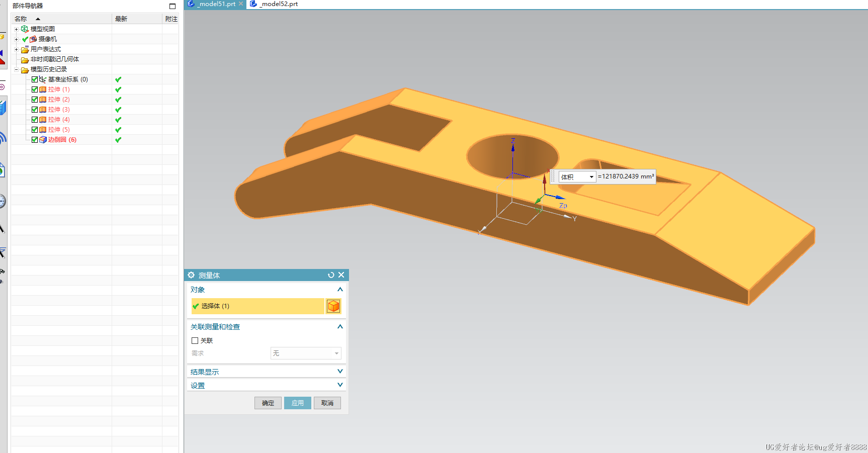868x453 pixels.
Task: Select the 拉伸 (3) feature row text
Action: tap(59, 110)
